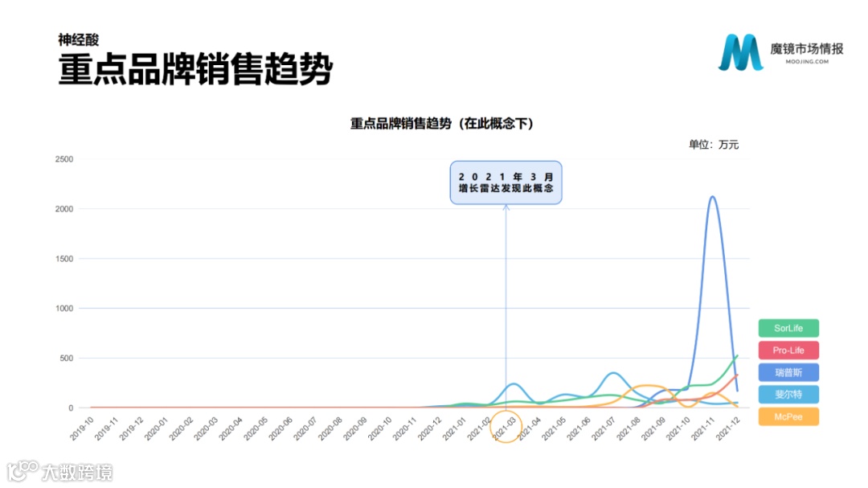868x488 pixels.
Task: Click the 1500 y-axis value
Action: tap(64, 259)
